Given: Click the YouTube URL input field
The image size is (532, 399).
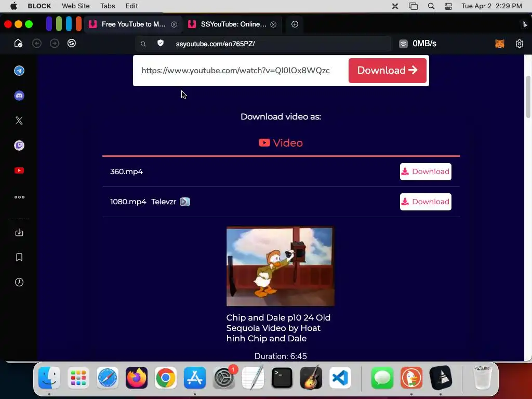Looking at the screenshot, I should click(240, 71).
